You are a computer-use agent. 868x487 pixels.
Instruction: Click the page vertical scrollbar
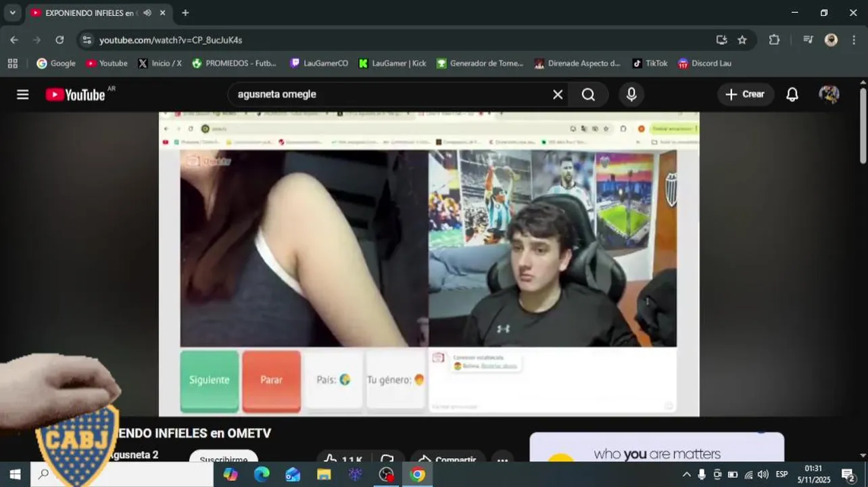pyautogui.click(x=863, y=126)
